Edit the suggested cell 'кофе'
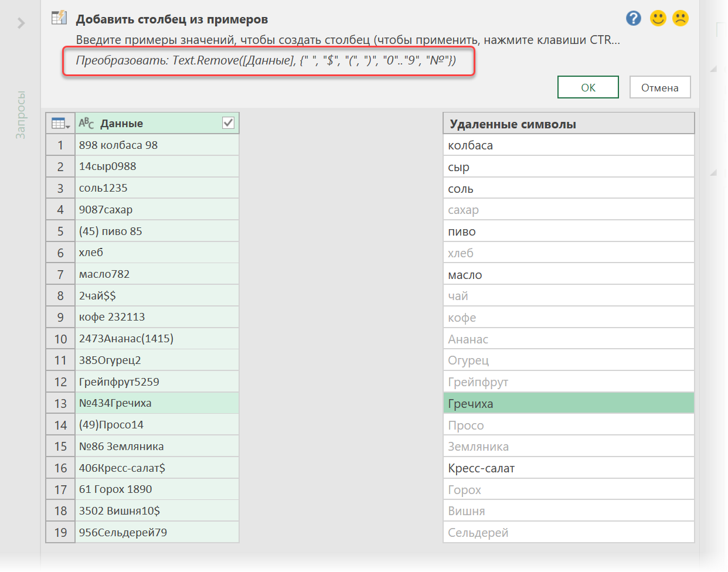 pyautogui.click(x=569, y=318)
